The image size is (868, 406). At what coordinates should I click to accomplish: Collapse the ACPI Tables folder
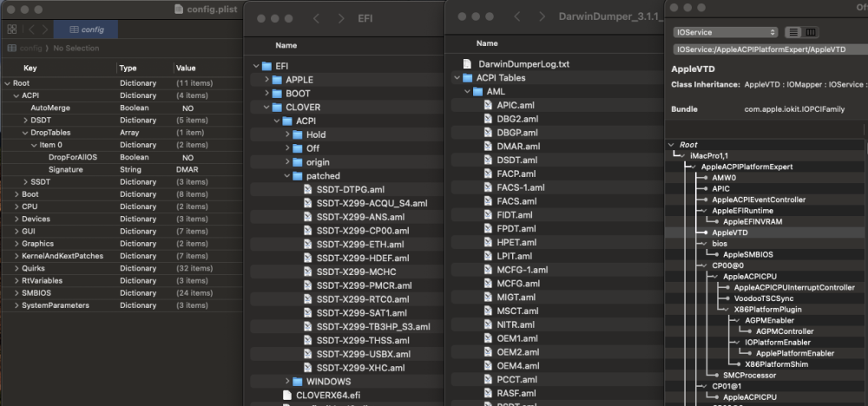coord(457,78)
